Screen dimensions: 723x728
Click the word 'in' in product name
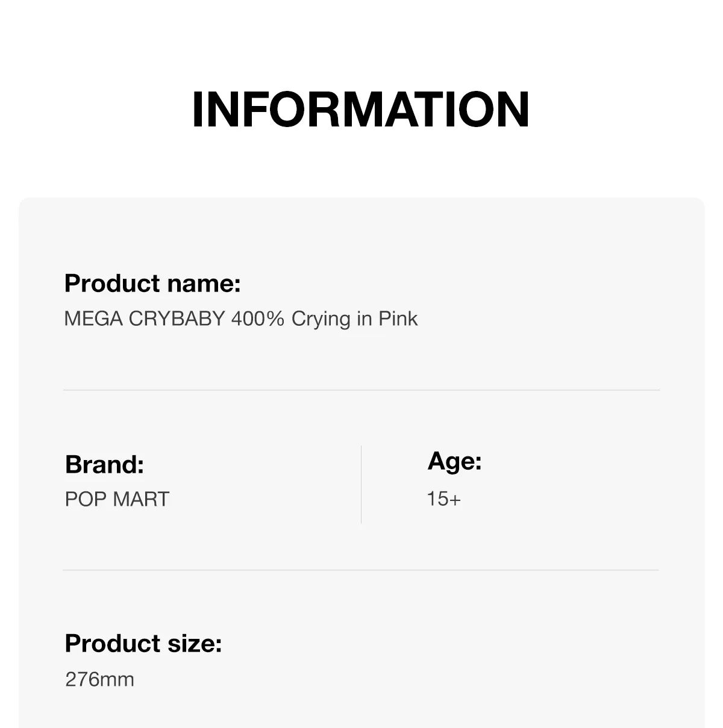(364, 319)
